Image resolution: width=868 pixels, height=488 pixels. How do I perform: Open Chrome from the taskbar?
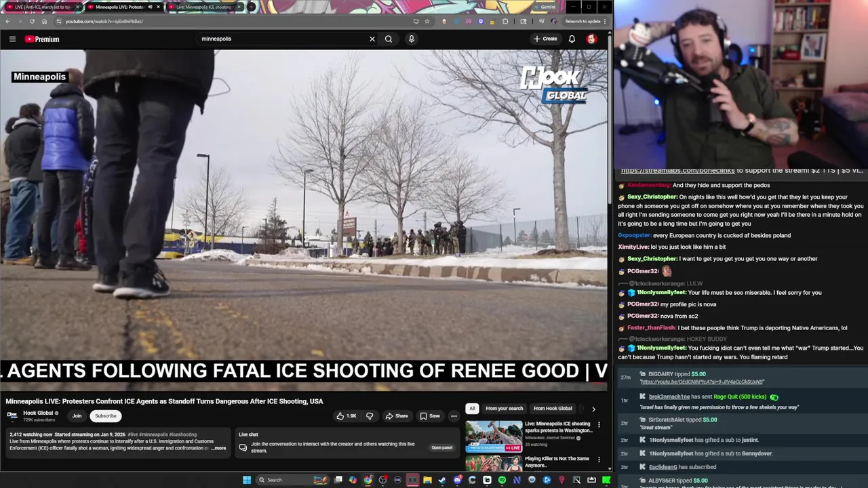368,480
